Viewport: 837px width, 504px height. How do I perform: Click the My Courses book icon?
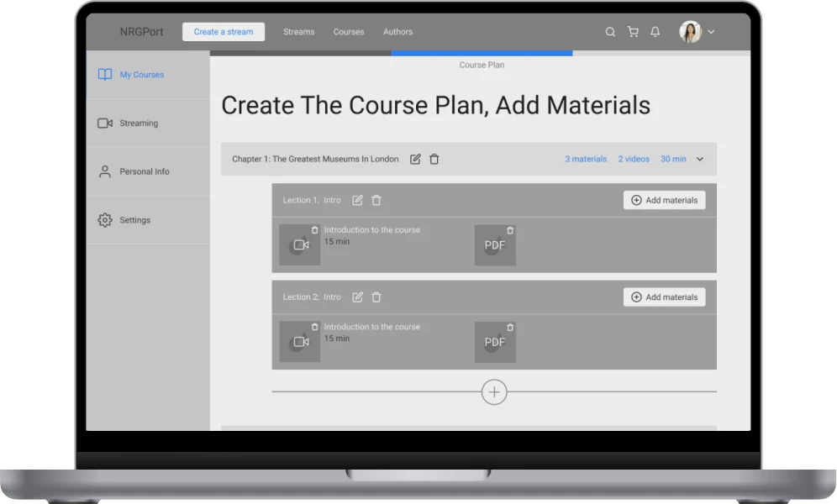click(x=105, y=75)
